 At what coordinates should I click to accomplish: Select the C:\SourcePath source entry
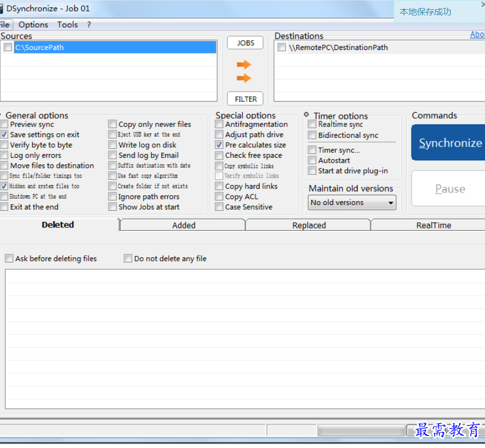tap(115, 47)
